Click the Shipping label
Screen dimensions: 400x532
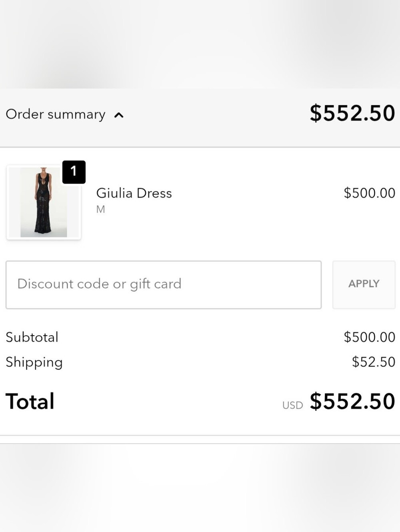point(34,362)
